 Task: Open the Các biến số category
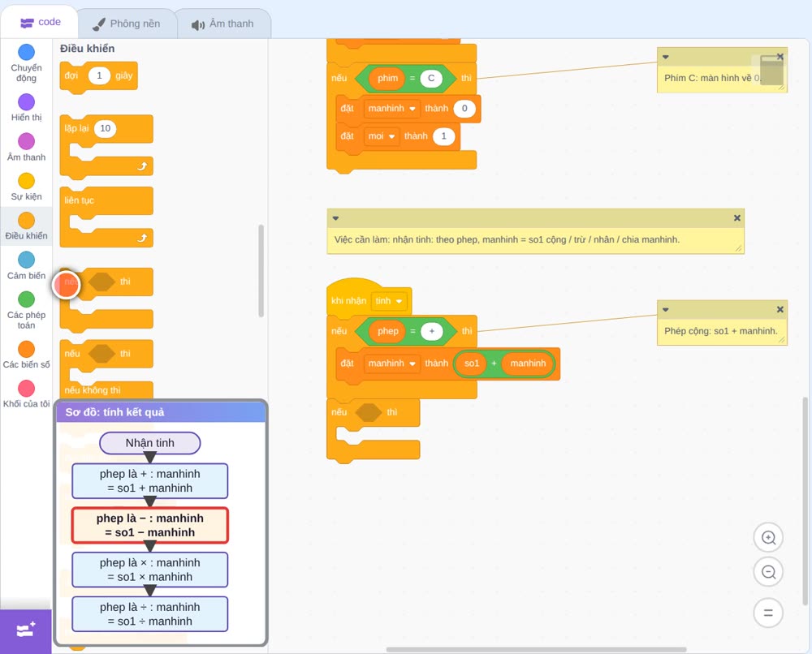[27, 355]
